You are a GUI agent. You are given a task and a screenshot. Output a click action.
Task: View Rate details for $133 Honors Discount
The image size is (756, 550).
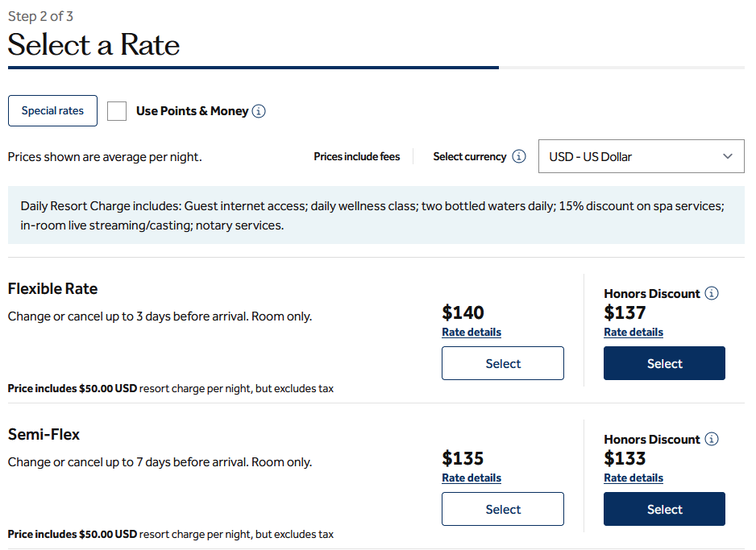[x=633, y=478]
